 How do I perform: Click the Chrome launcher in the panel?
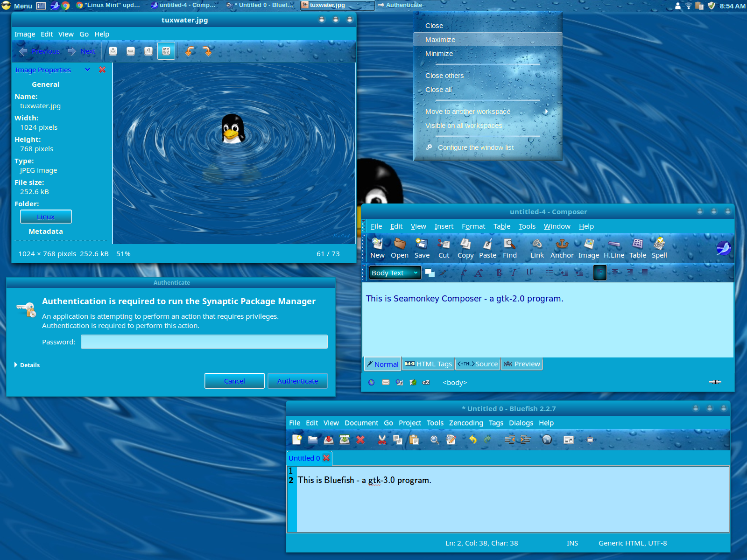pyautogui.click(x=66, y=6)
